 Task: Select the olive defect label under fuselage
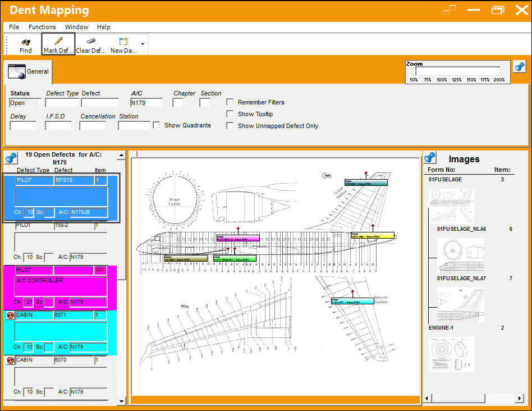tap(186, 258)
